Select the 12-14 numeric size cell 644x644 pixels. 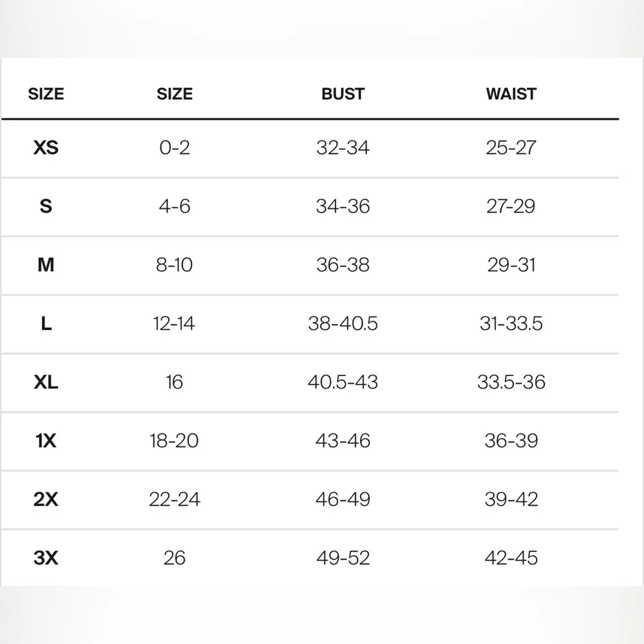(175, 323)
